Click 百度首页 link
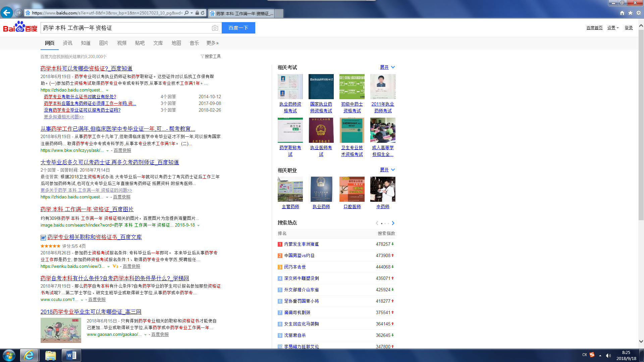Viewport: 644px width, 362px height. click(594, 28)
